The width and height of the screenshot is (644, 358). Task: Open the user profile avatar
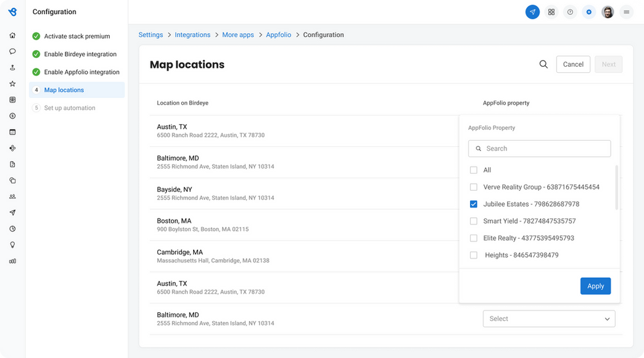(608, 12)
